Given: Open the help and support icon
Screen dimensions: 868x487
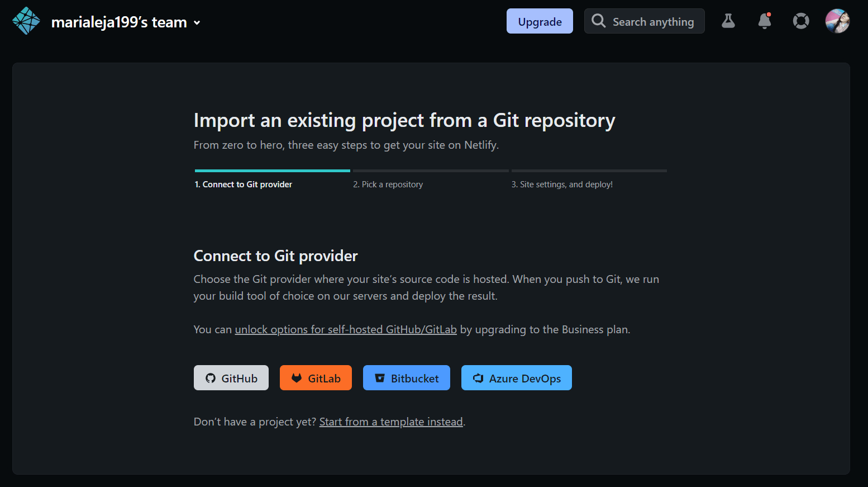Looking at the screenshot, I should click(x=801, y=21).
